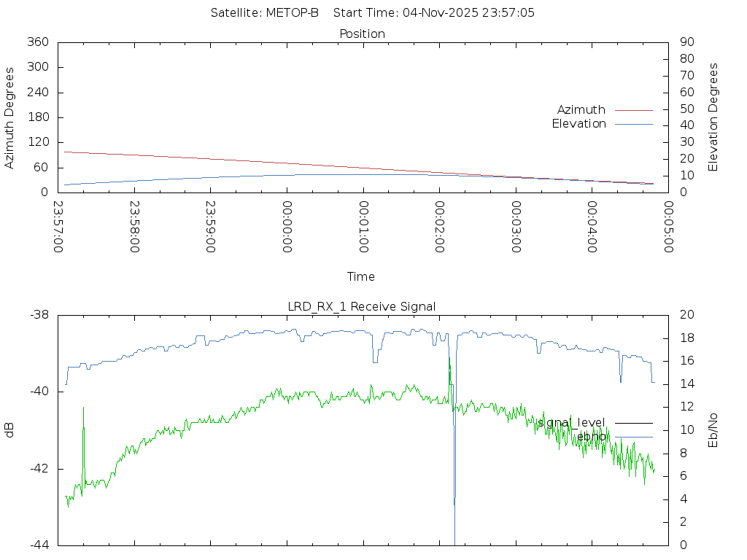The height and width of the screenshot is (560, 747).
Task: Click the red Azimuth legend line sample
Action: 633,110
